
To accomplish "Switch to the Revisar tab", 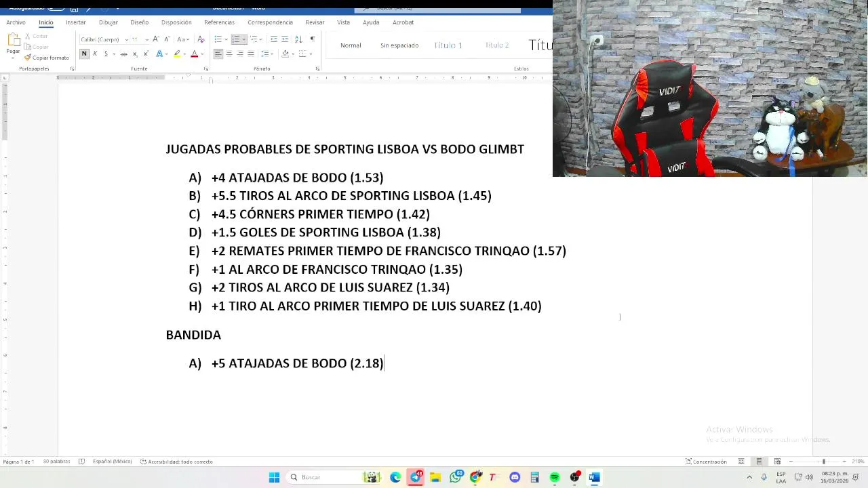I will pyautogui.click(x=315, y=22).
